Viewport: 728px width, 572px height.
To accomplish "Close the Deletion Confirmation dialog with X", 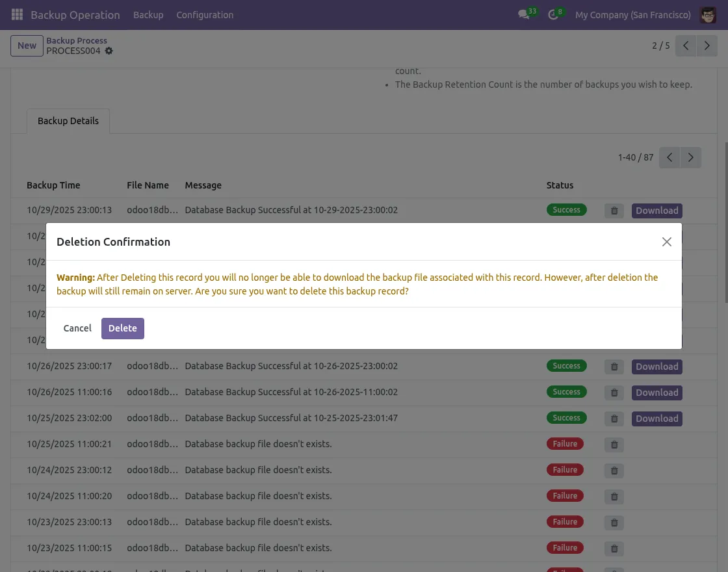I will point(666,242).
